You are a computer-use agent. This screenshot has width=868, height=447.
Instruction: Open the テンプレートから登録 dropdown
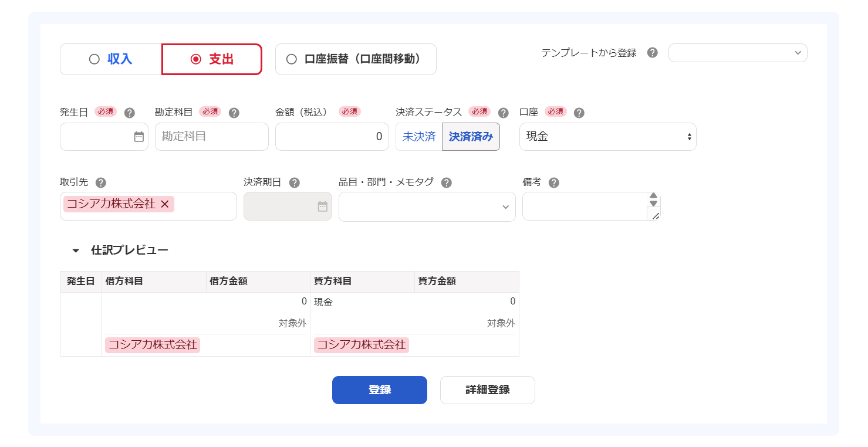click(x=738, y=53)
